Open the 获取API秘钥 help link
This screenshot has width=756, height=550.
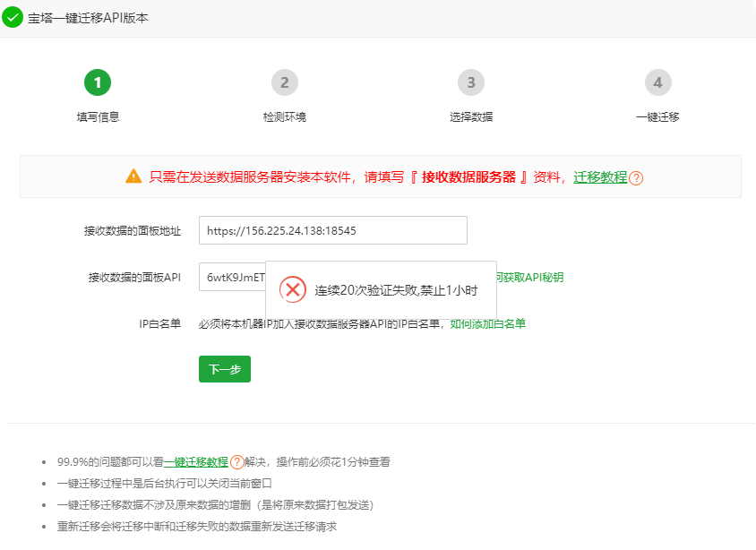[x=530, y=277]
